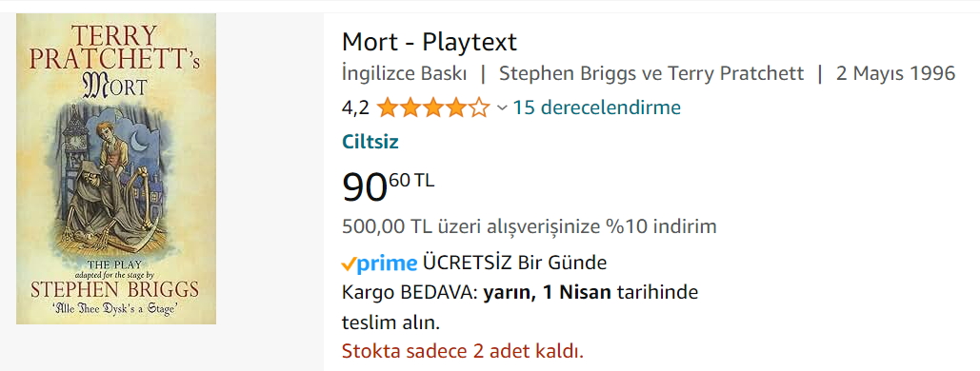This screenshot has width=980, height=371.
Task: Click the "ÜCRETSİZ Bir Günde" delivery text
Action: click(x=515, y=263)
